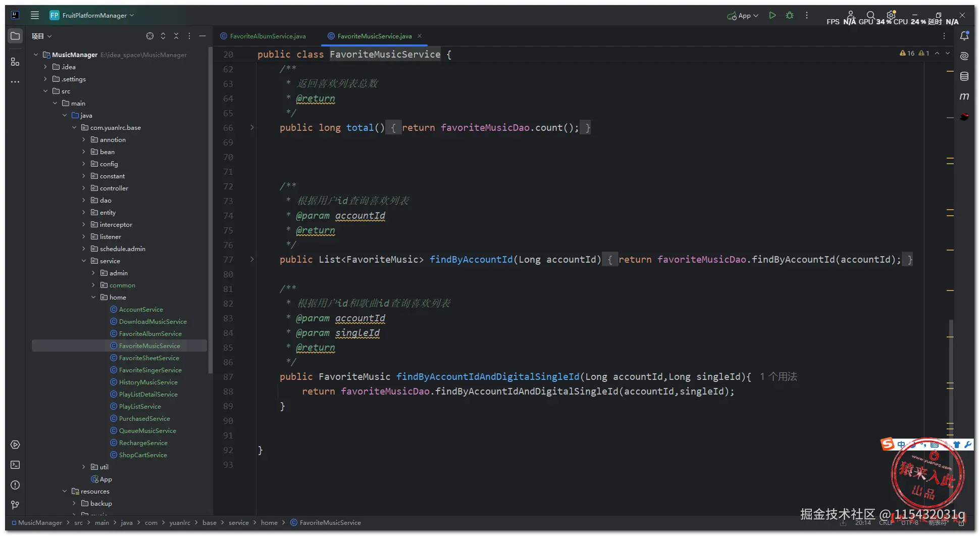Open the Git version control tool window
Screen dimensions: 980x536
click(15, 505)
